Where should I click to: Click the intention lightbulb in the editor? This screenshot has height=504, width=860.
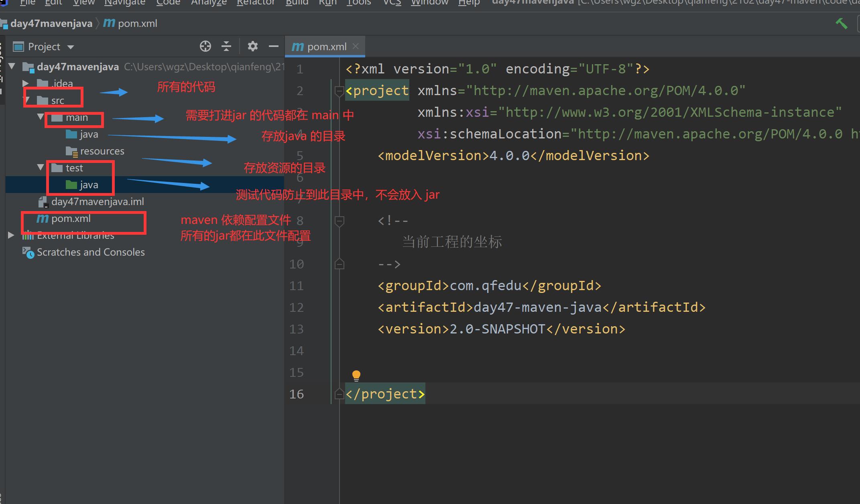[356, 376]
